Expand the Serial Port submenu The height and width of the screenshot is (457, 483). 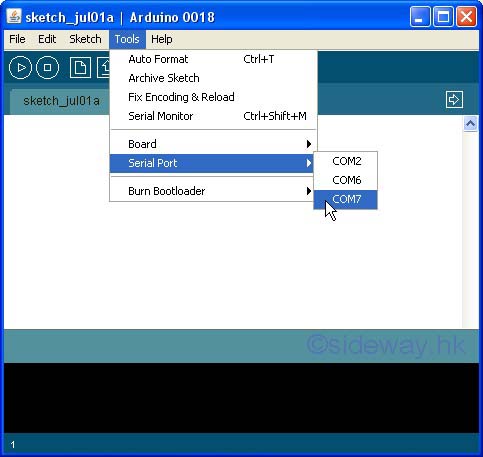pos(212,163)
